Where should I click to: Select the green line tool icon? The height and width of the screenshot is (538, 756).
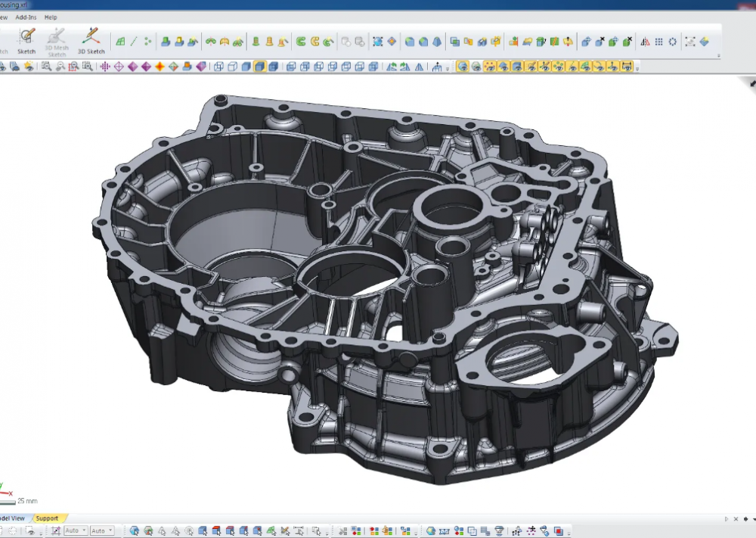click(x=134, y=42)
